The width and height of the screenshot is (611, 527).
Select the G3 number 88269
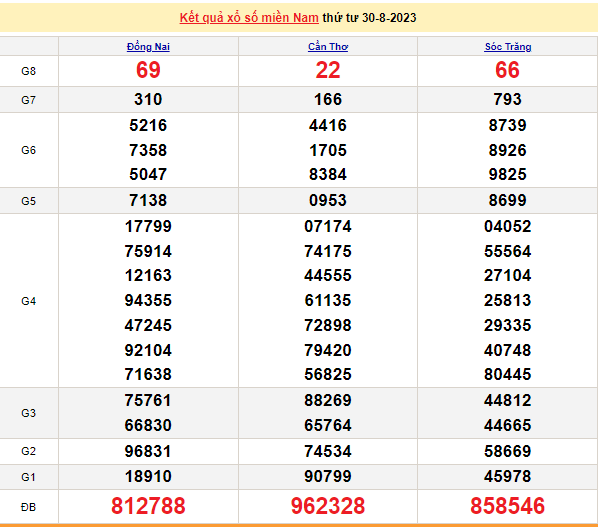tap(327, 400)
